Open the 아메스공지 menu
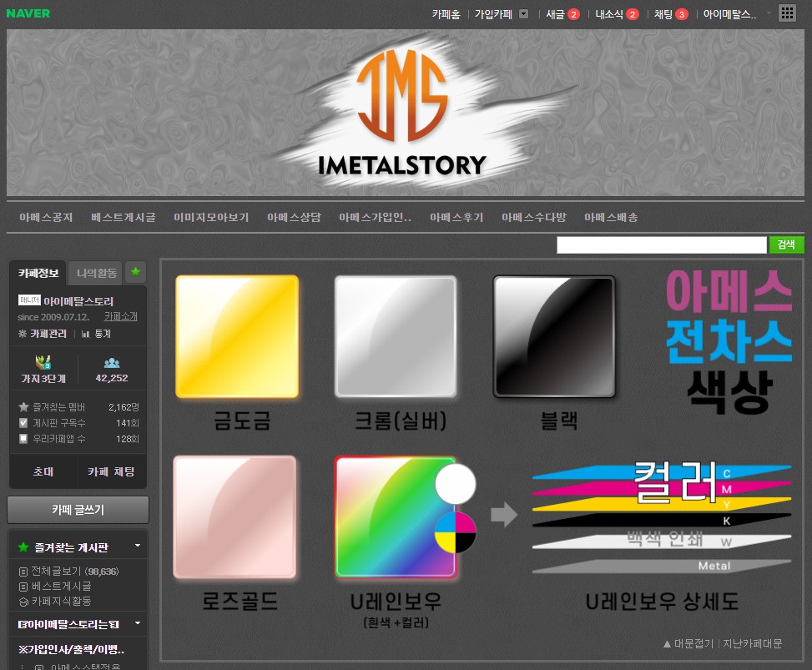 [x=46, y=218]
